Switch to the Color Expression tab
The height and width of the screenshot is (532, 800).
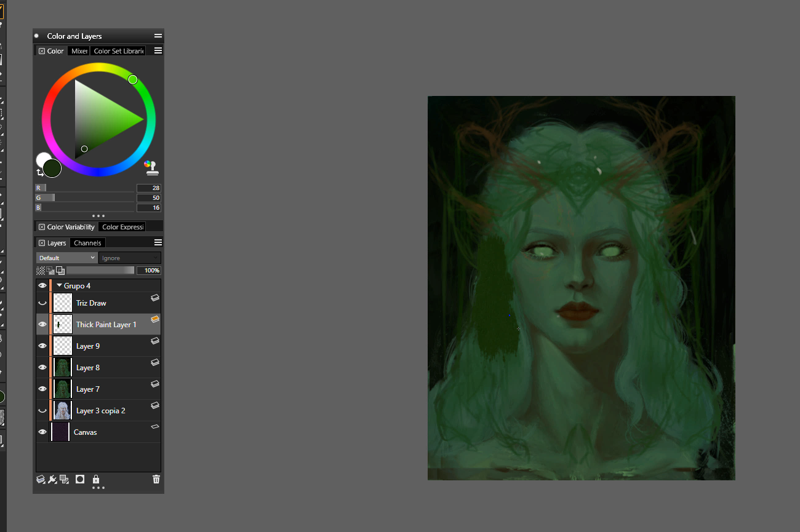click(x=122, y=227)
